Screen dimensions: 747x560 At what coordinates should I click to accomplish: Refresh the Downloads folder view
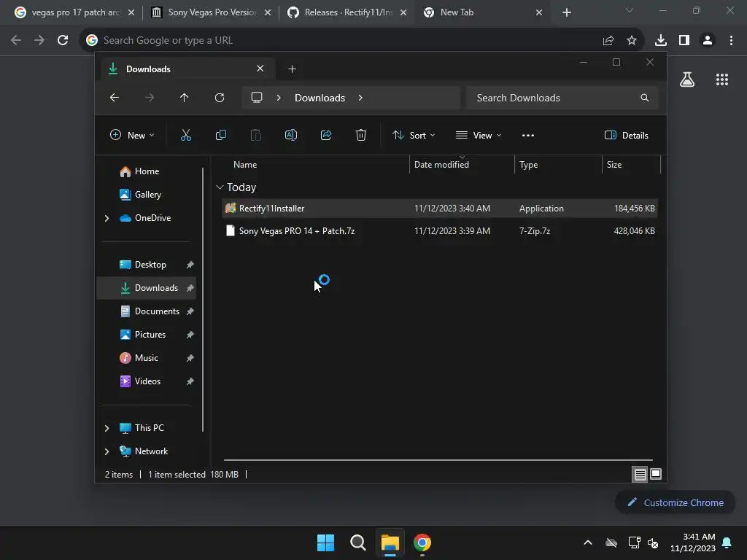tap(219, 98)
